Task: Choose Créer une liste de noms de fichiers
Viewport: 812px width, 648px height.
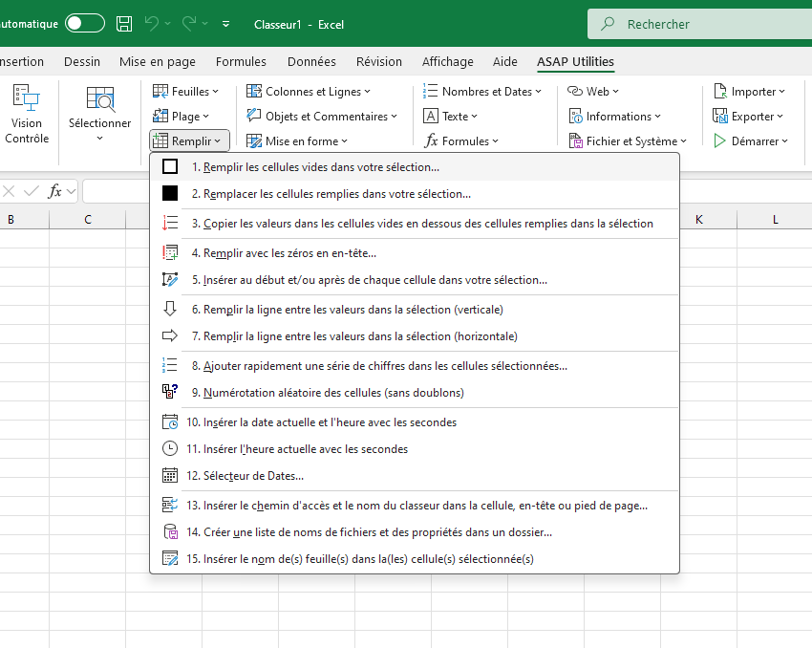Action: [415, 532]
